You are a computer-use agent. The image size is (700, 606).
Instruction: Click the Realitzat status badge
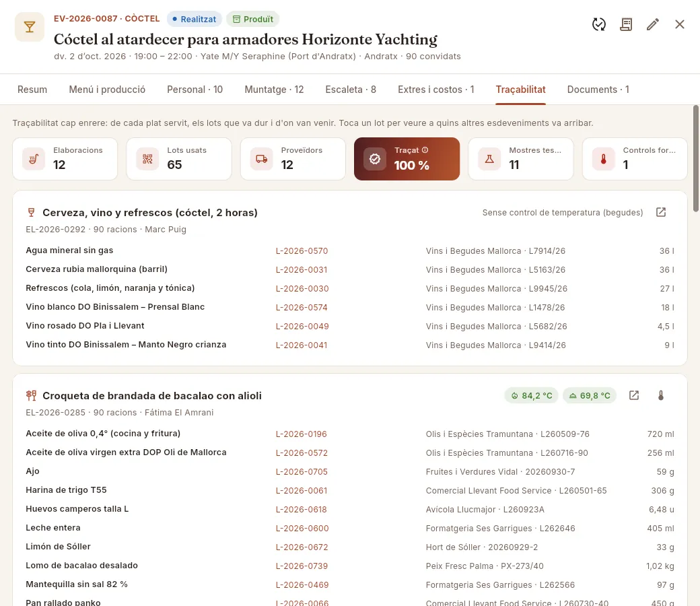(195, 20)
